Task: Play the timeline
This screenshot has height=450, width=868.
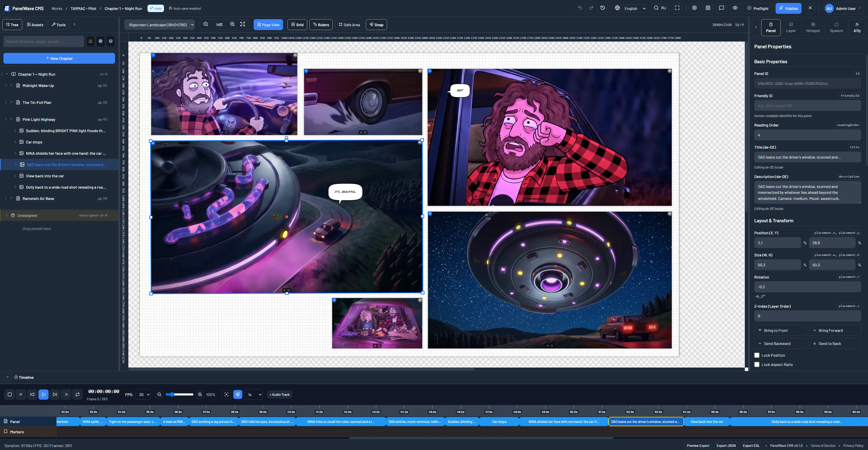Action: pyautogui.click(x=43, y=394)
